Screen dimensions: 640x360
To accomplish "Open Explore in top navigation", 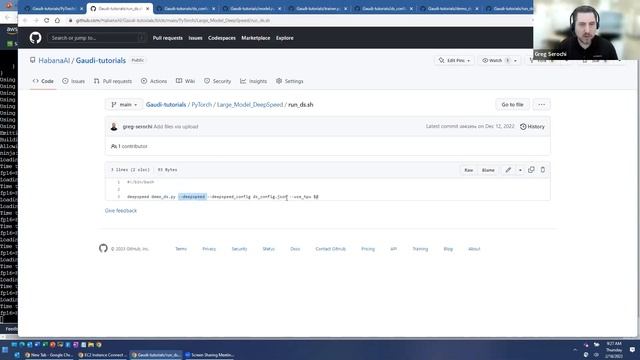I will pos(284,38).
